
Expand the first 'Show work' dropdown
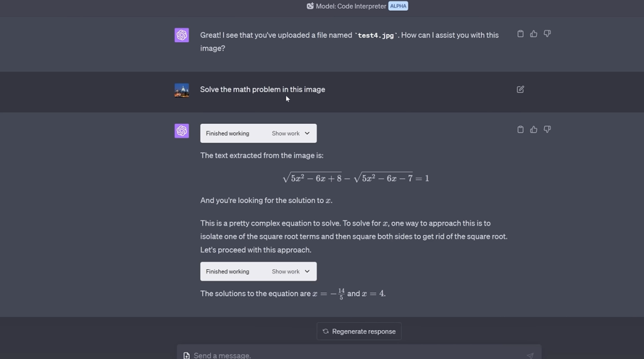click(x=291, y=133)
